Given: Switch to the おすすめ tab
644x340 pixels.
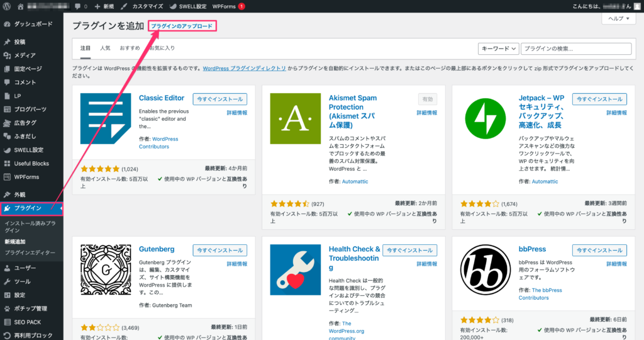Looking at the screenshot, I should point(130,48).
